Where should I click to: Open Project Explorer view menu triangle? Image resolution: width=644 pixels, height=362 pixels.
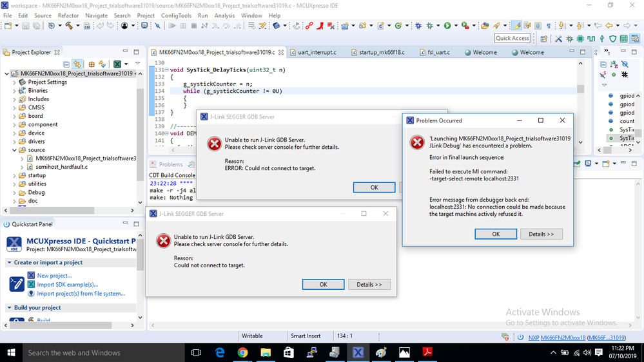point(137,64)
